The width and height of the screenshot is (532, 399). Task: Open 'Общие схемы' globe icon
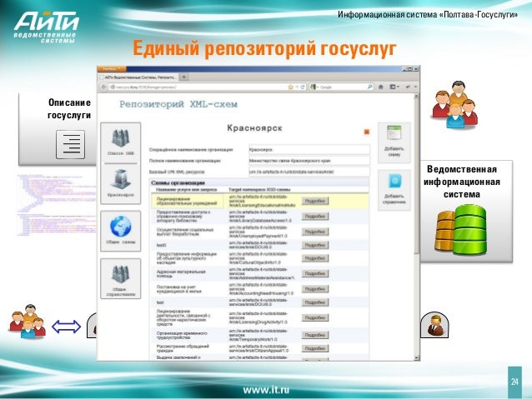pyautogui.click(x=120, y=226)
